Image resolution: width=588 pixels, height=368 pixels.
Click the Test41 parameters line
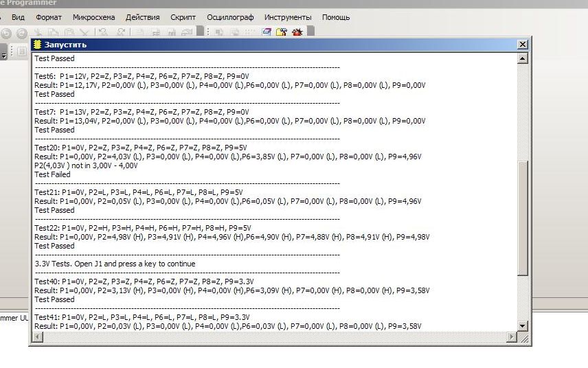[142, 317]
